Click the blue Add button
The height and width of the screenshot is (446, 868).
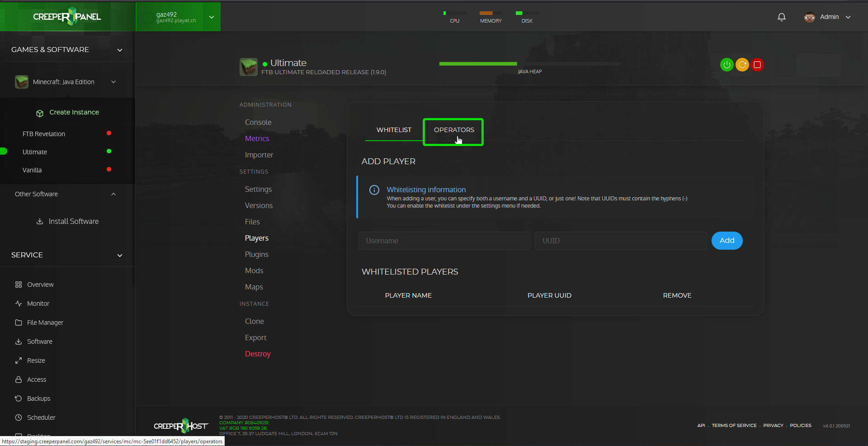coord(727,241)
